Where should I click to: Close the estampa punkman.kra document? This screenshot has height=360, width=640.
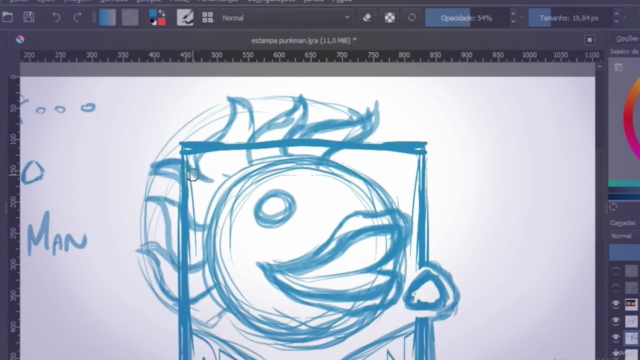tap(589, 40)
